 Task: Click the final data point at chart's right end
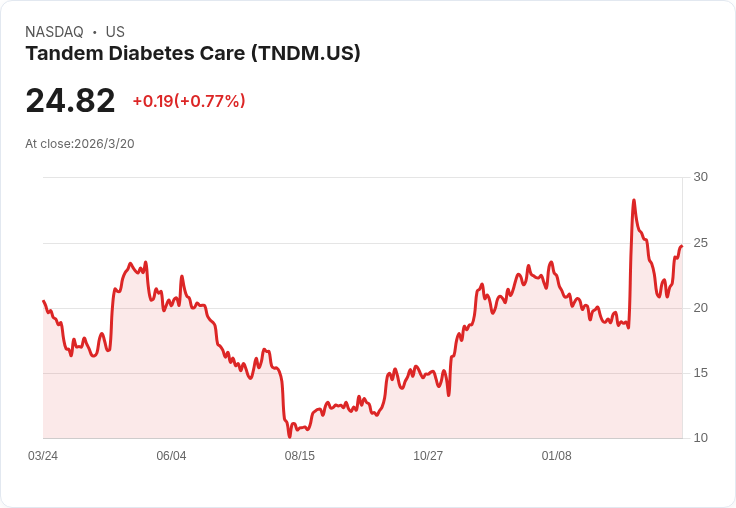coord(682,246)
